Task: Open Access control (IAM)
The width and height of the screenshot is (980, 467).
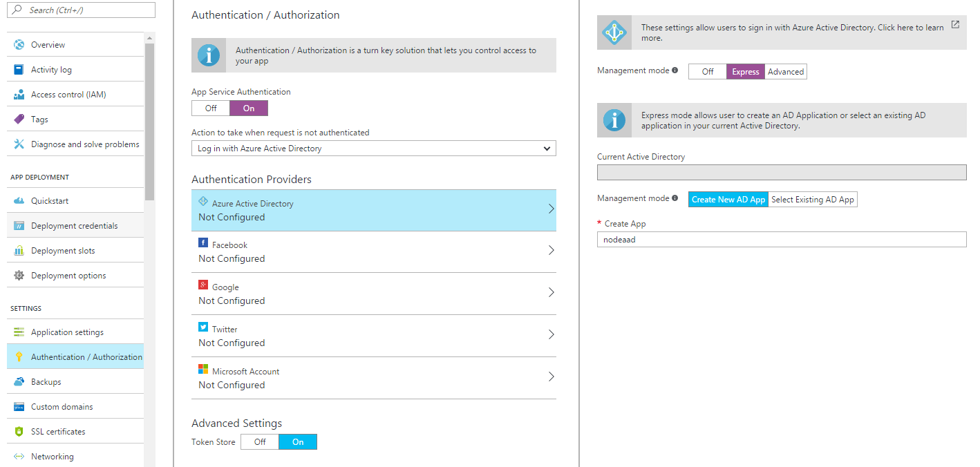Action: point(19,93)
